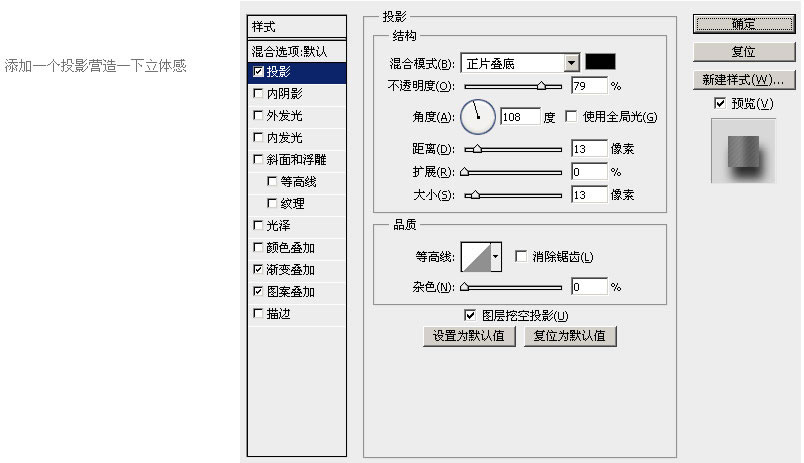The height and width of the screenshot is (463, 804).
Task: Enable the 外发光 checkbox
Action: pyautogui.click(x=258, y=115)
